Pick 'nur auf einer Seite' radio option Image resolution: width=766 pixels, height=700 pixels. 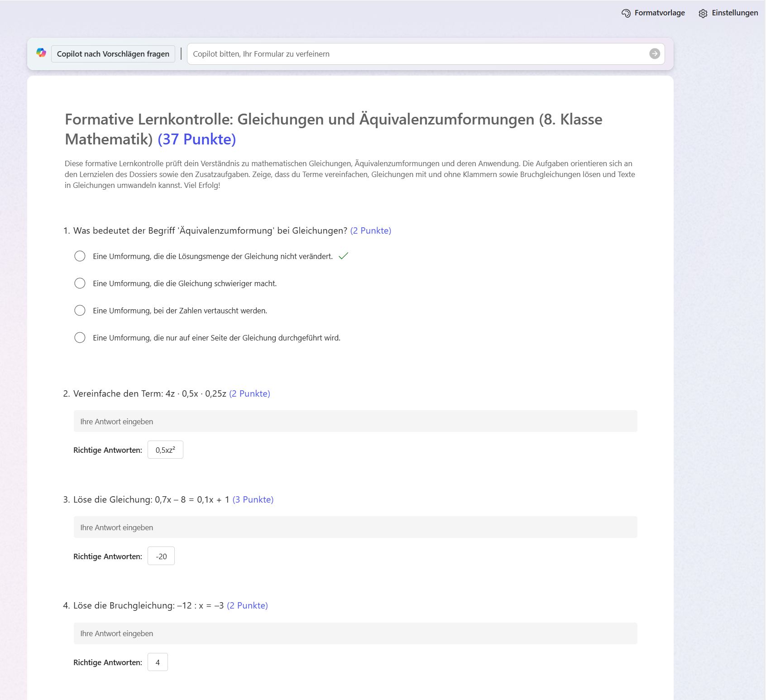[x=80, y=338]
